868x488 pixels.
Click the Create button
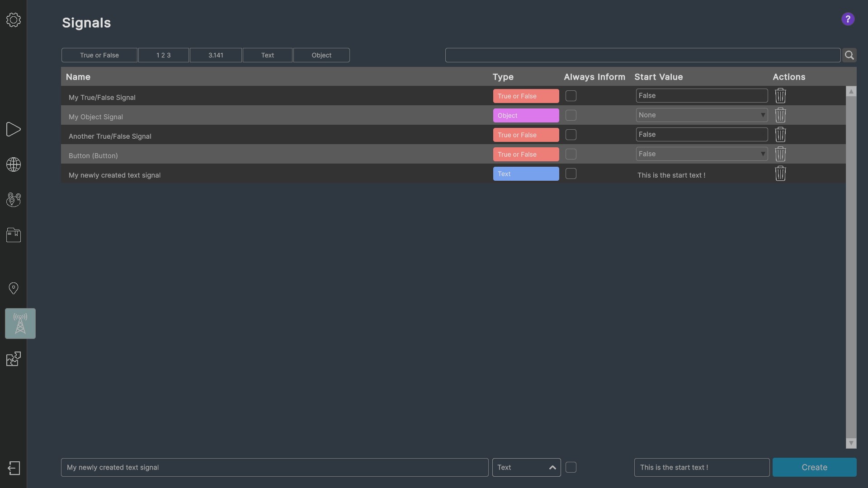tap(814, 467)
